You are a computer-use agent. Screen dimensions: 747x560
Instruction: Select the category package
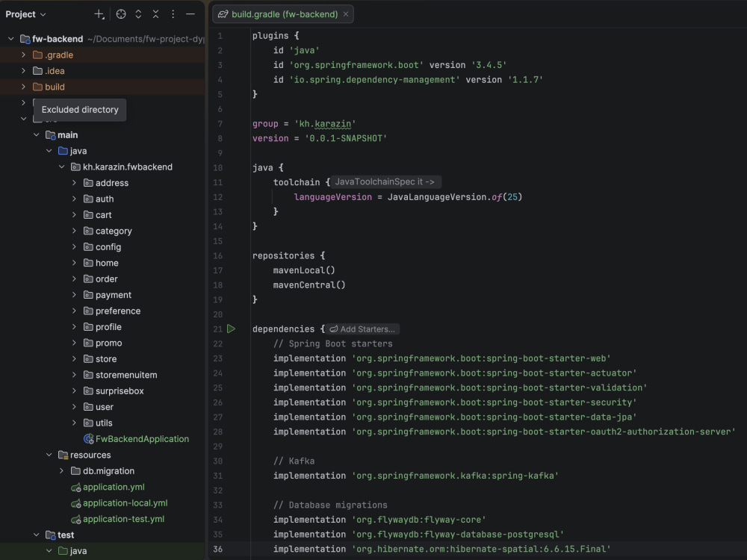114,231
